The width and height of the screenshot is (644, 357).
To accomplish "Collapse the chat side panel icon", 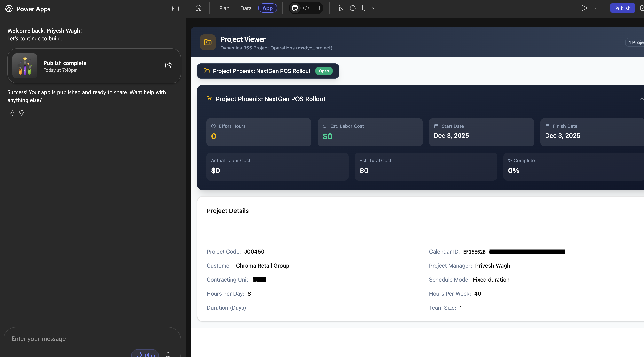I will coord(176,9).
